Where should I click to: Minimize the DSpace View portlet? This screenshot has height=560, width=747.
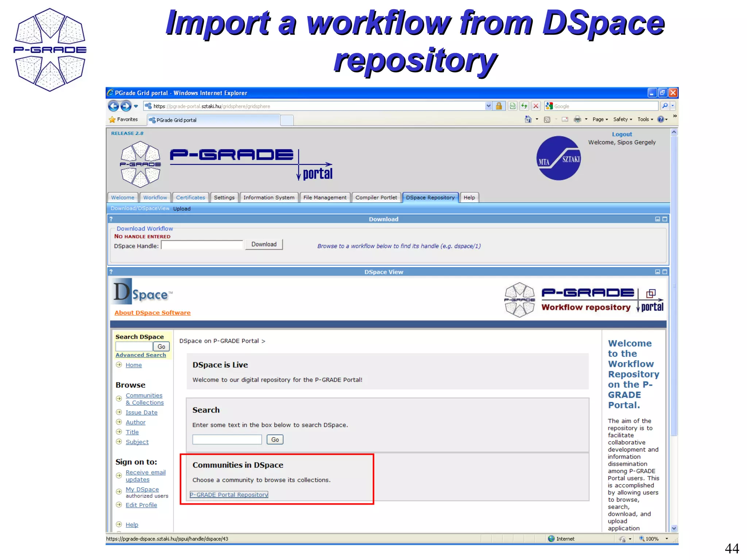[x=657, y=272]
